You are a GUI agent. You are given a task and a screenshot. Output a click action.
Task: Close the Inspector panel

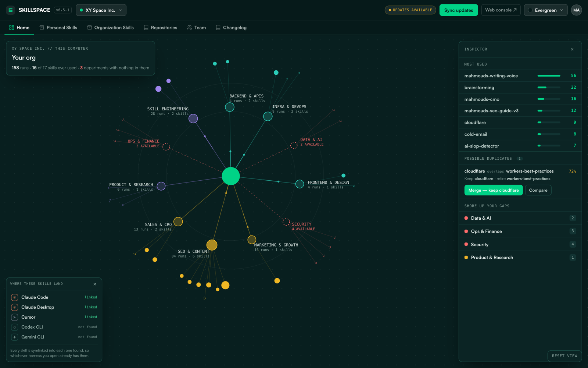click(572, 49)
